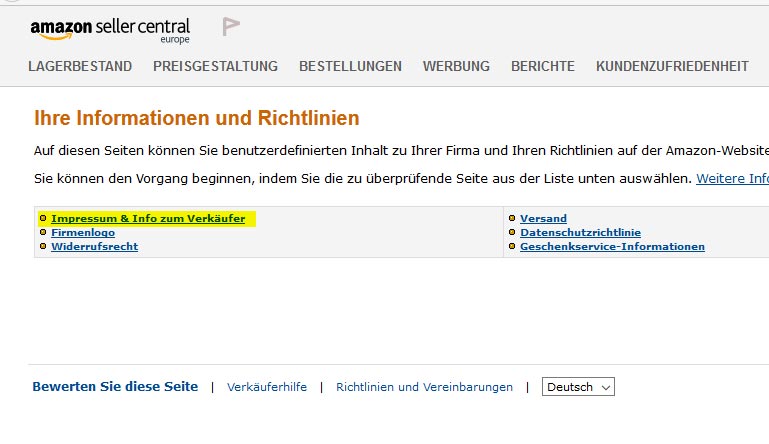Expand the Deutsch language dropdown
Viewport: 769px width, 444px height.
(x=578, y=387)
